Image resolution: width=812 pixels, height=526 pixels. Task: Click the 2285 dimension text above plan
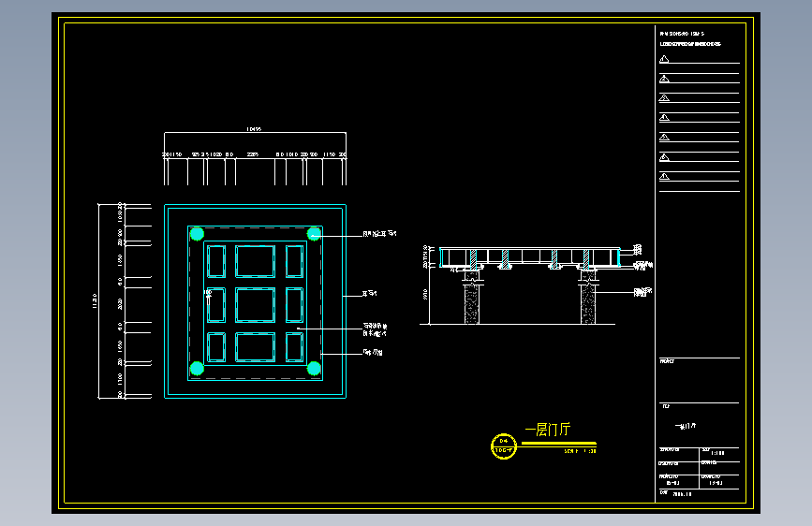[253, 154]
